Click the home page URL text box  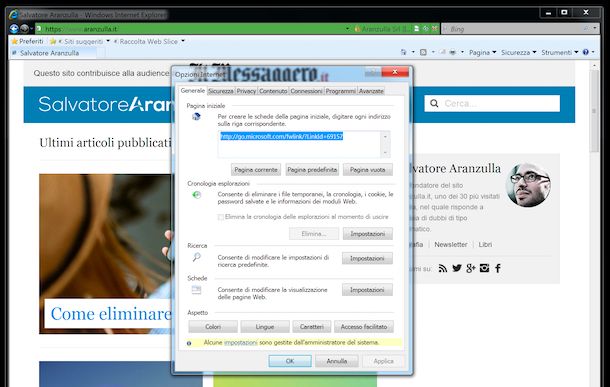point(300,144)
